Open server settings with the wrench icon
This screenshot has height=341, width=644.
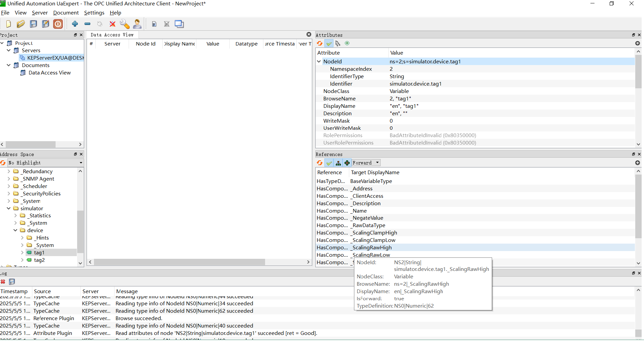tap(125, 24)
